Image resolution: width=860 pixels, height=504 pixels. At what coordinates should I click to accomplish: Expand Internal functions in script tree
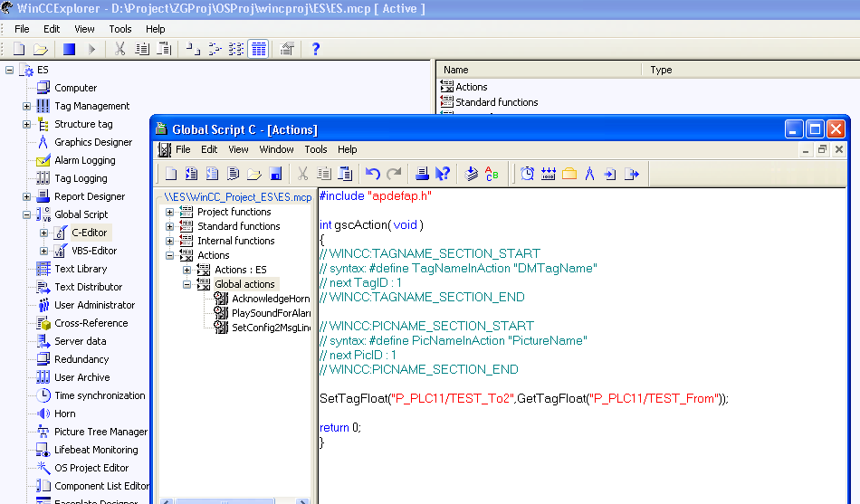[x=169, y=241]
